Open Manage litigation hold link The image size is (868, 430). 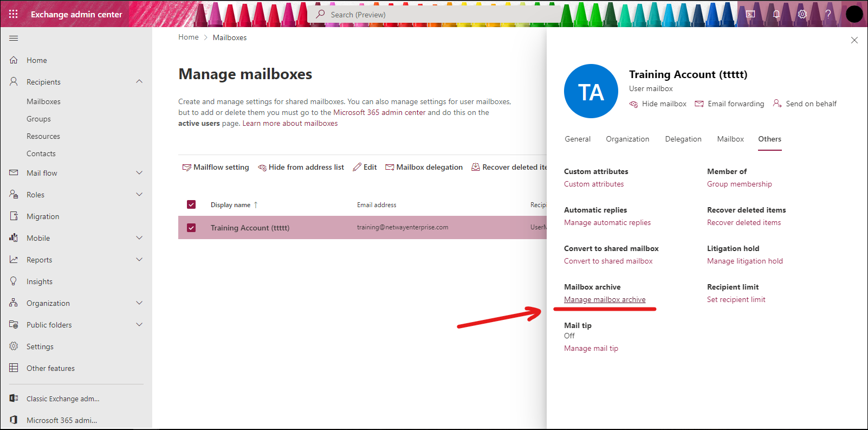click(744, 261)
